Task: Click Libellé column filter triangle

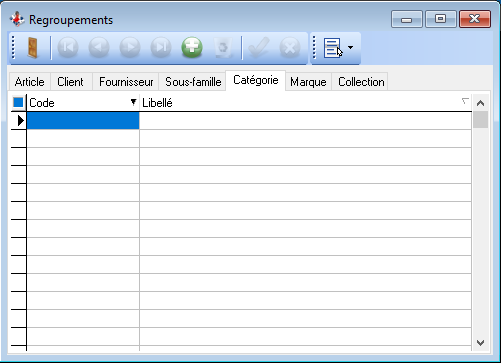Action: tap(465, 101)
